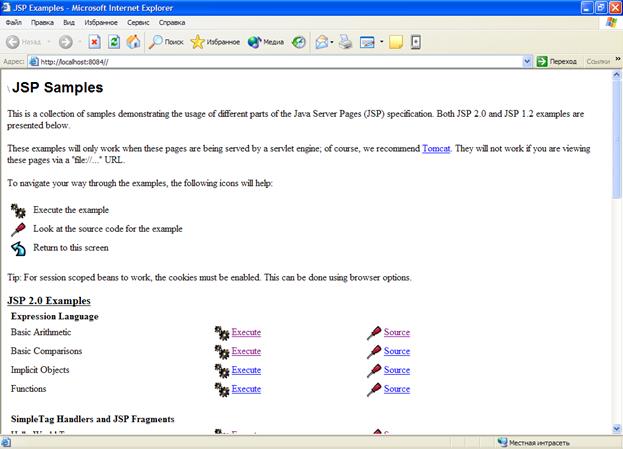
Task: Expand the address bar URL dropdown
Action: click(527, 61)
